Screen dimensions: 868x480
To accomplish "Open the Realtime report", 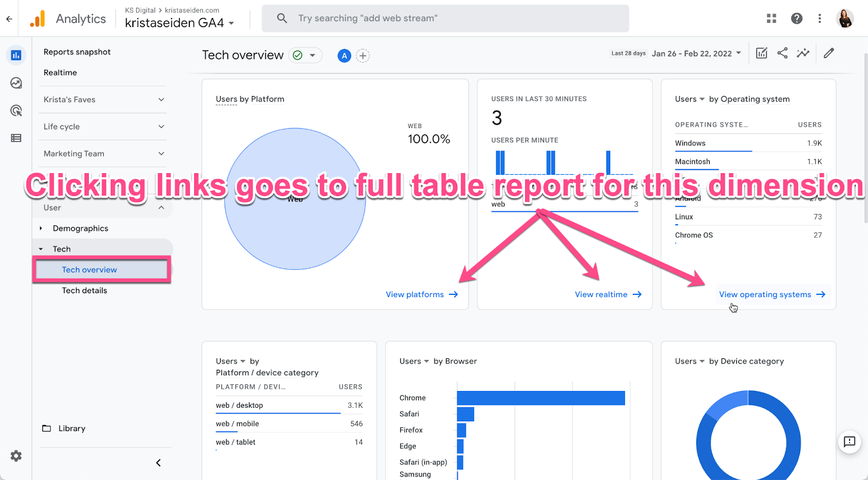I will pos(60,72).
